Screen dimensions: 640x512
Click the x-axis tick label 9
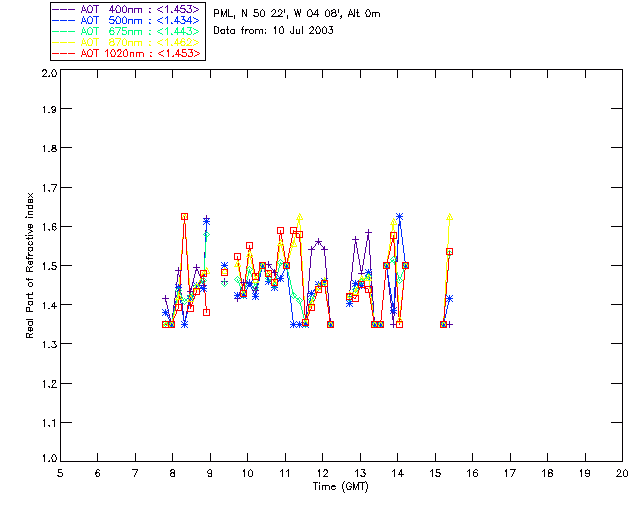[x=210, y=473]
